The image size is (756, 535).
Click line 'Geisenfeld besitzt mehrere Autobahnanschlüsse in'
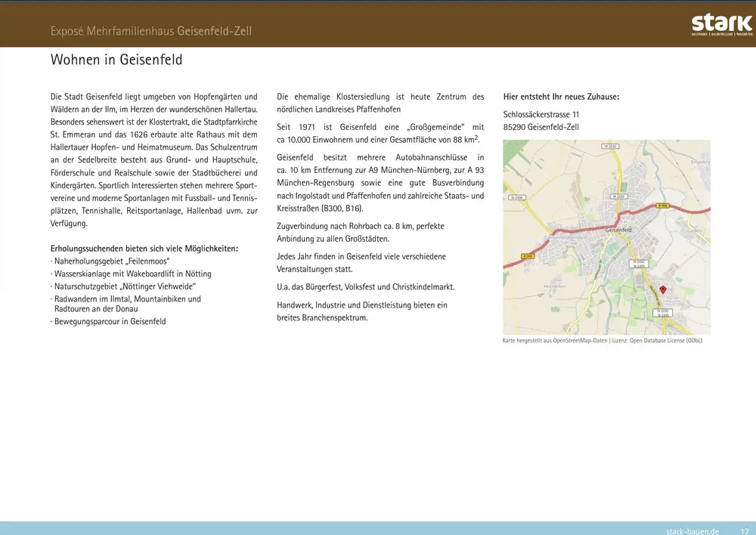(380, 157)
